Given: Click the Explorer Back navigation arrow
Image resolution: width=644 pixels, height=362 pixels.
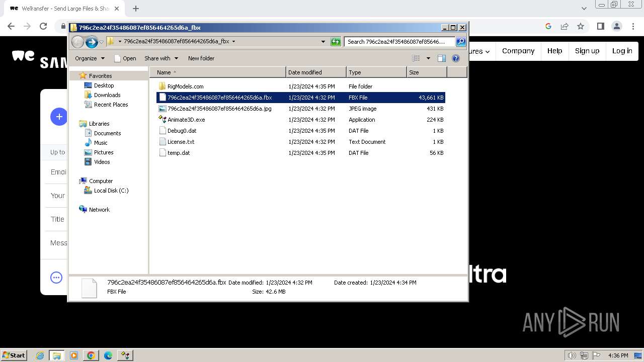Looking at the screenshot, I should coord(77,42).
